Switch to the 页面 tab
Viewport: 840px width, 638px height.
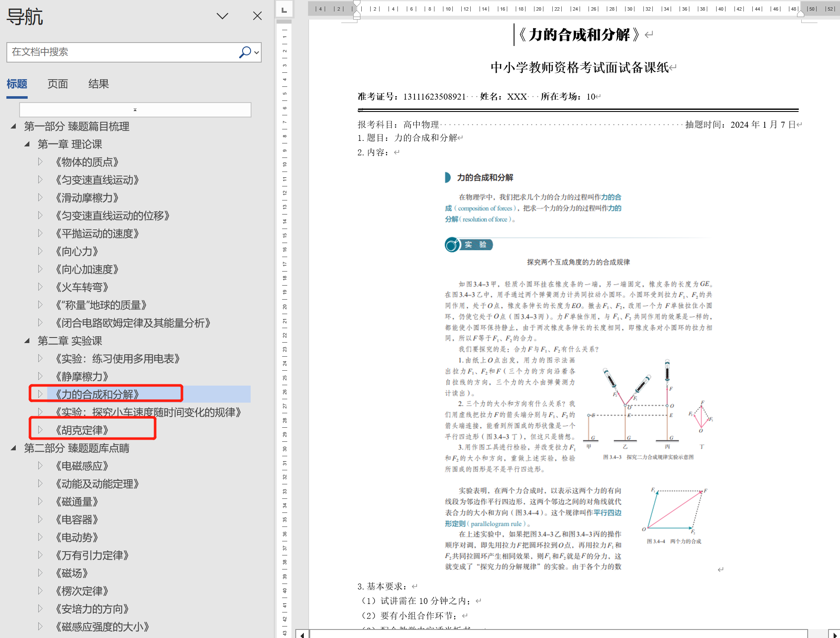coord(57,84)
